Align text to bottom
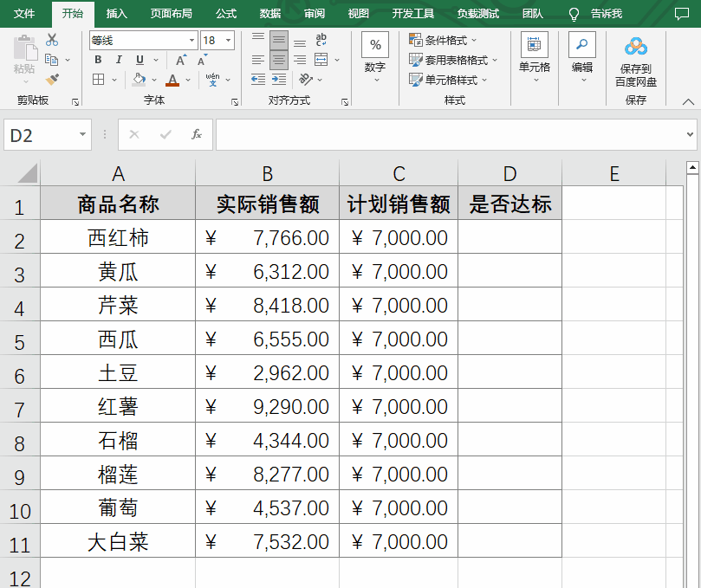This screenshot has width=701, height=588. (300, 43)
